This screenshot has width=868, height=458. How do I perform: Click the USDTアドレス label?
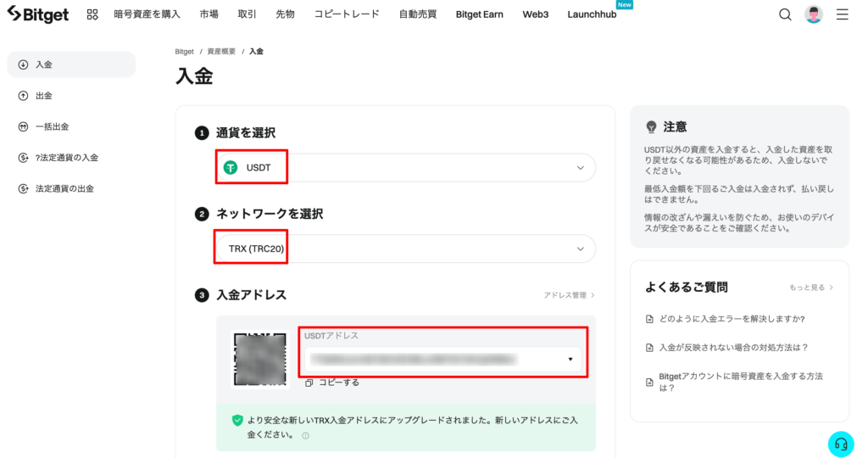point(331,336)
